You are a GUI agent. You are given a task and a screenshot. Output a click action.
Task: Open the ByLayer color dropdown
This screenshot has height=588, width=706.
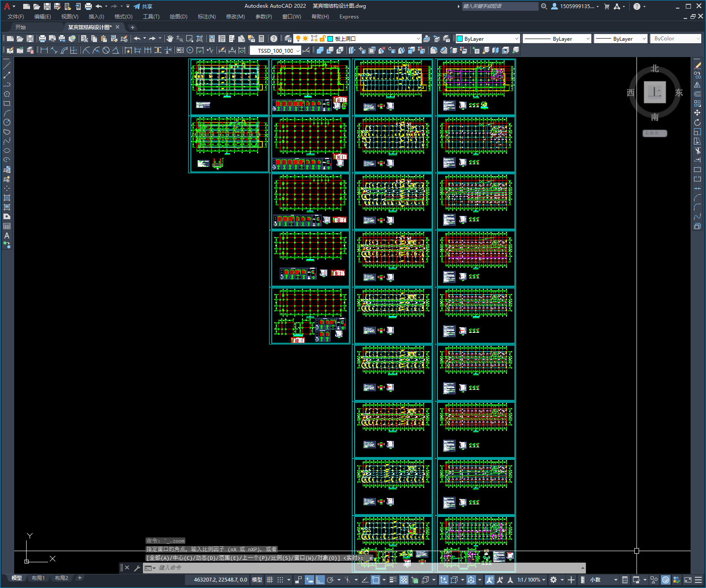click(488, 39)
